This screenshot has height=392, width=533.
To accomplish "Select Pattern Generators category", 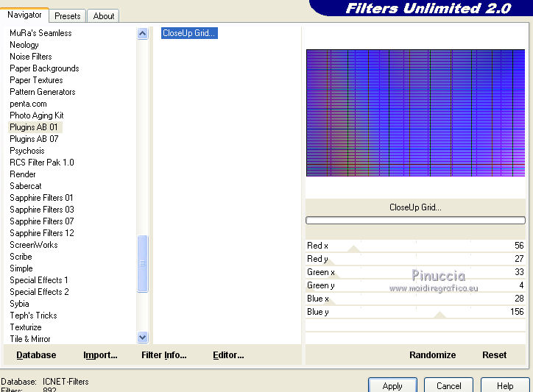I will [42, 92].
